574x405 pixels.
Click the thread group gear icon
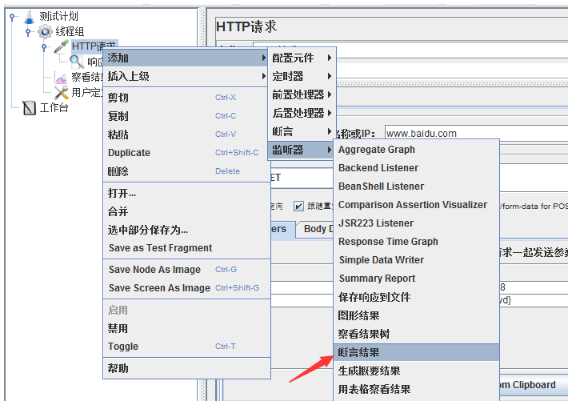click(45, 31)
